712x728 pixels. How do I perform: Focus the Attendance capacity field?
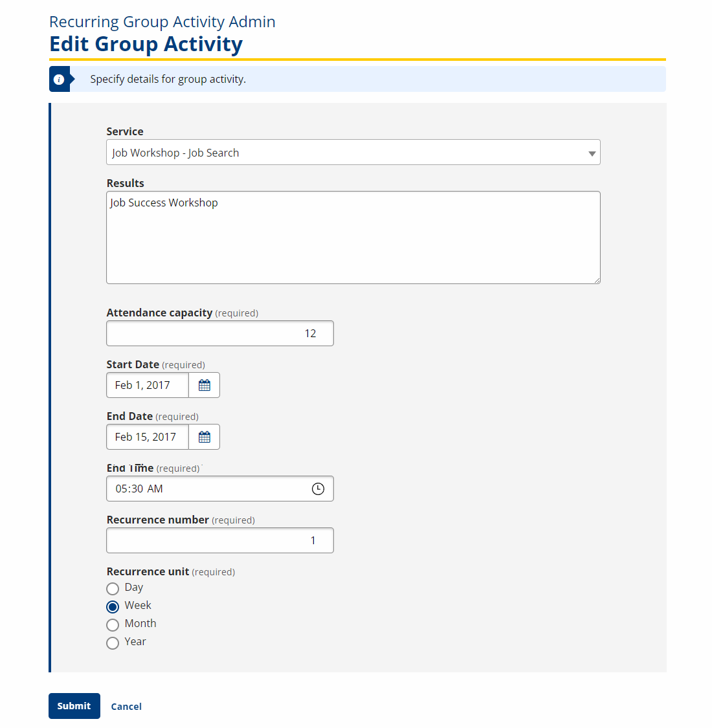220,333
